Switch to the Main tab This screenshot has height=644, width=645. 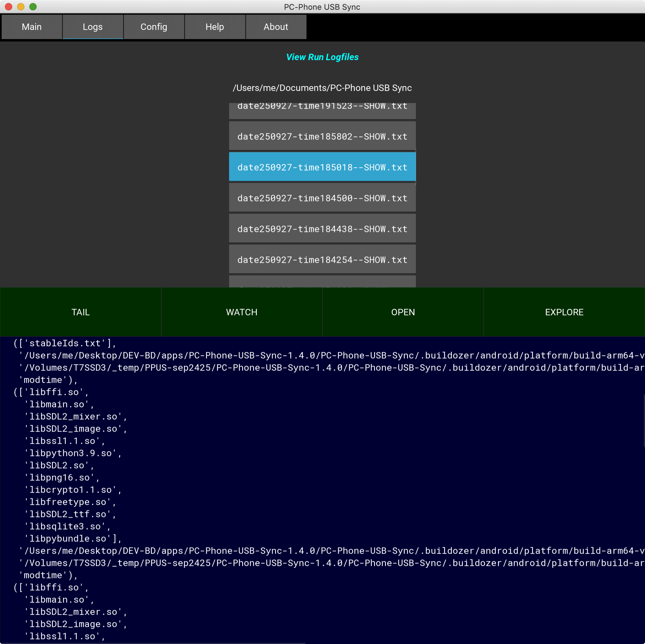[32, 27]
